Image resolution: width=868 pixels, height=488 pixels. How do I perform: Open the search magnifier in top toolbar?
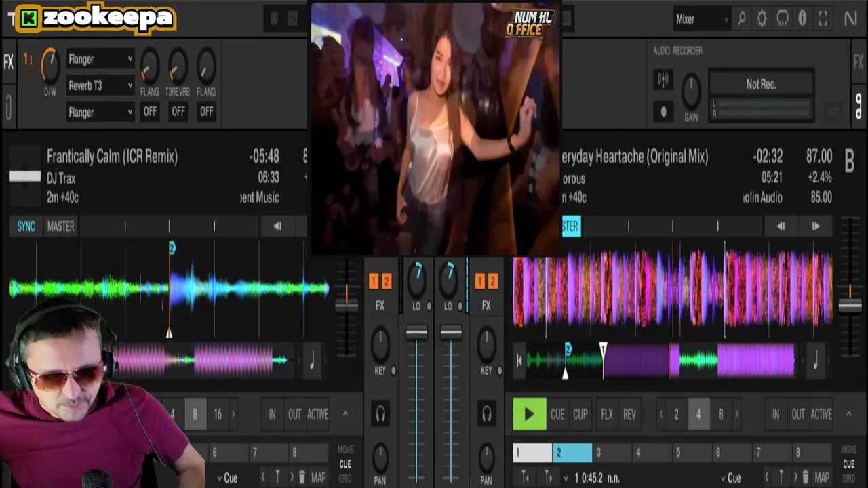742,19
